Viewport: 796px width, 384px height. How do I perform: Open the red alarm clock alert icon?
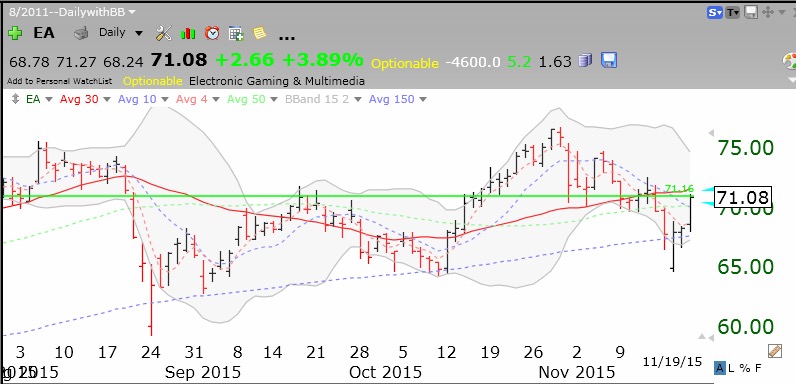click(212, 34)
